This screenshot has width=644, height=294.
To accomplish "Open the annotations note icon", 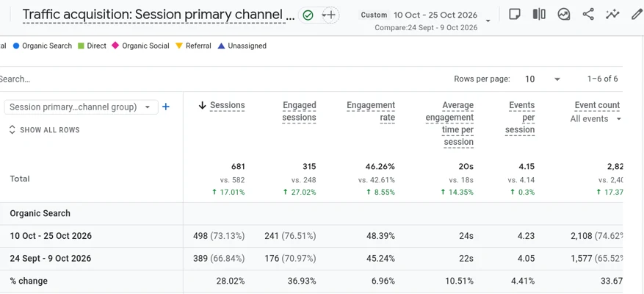I will coord(514,14).
